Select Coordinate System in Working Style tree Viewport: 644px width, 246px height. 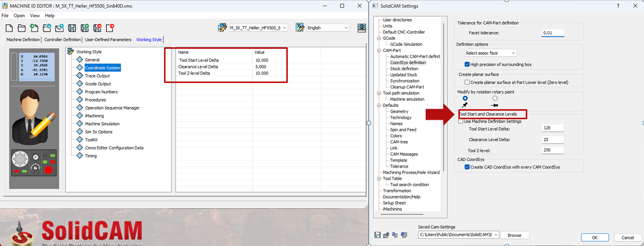click(x=103, y=68)
